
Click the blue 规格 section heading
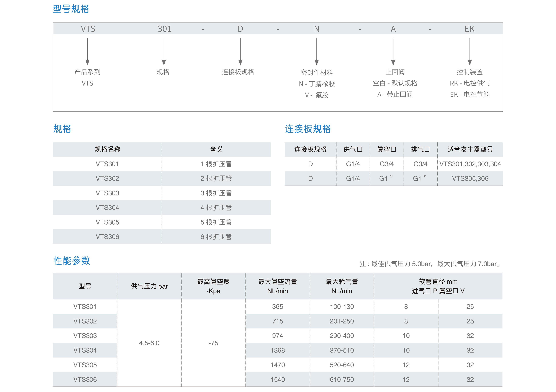[62, 129]
